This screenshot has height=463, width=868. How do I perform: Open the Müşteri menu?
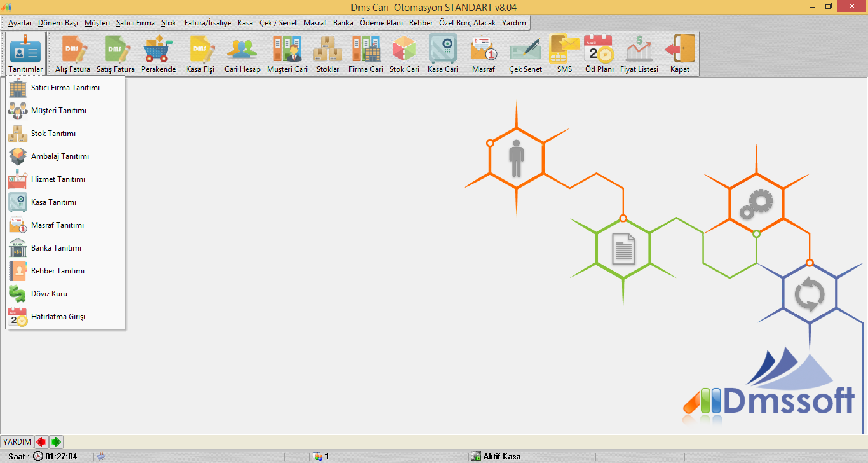[97, 22]
